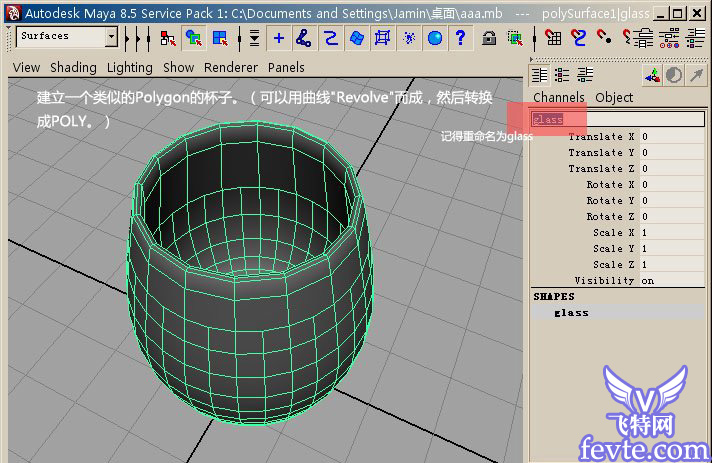Click the Scale X value field
This screenshot has width=712, height=463.
672,232
